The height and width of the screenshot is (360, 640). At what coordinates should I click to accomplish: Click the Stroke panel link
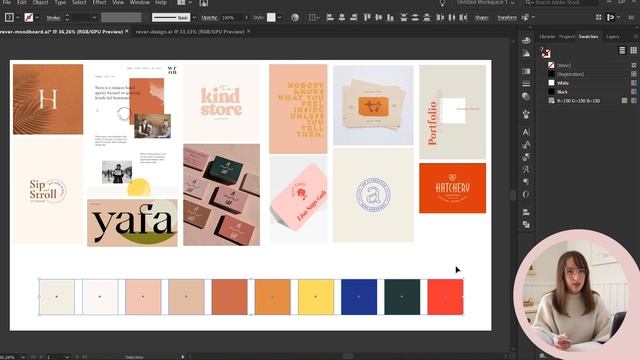coord(53,18)
